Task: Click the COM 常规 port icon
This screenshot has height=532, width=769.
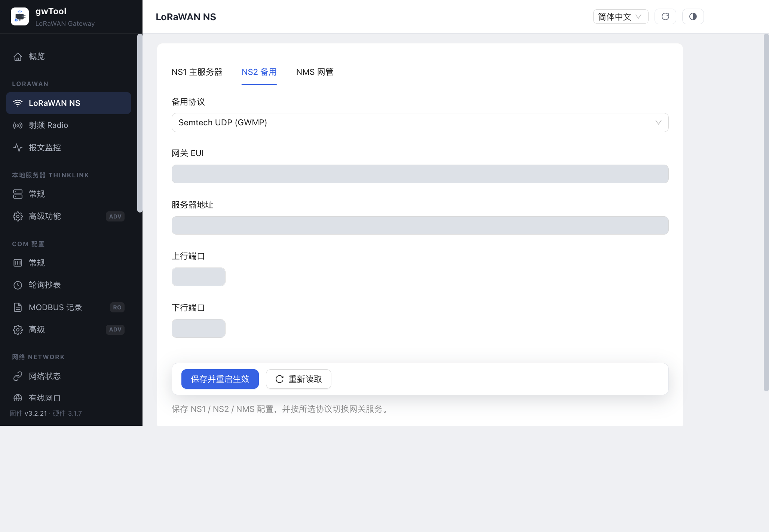Action: (18, 263)
